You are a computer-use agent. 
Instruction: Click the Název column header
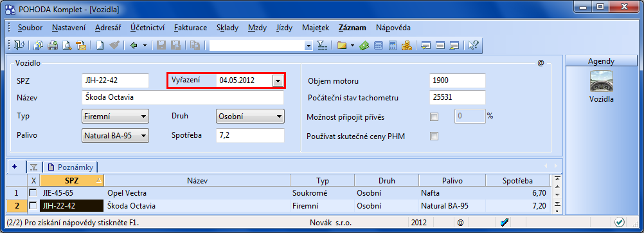click(x=197, y=181)
